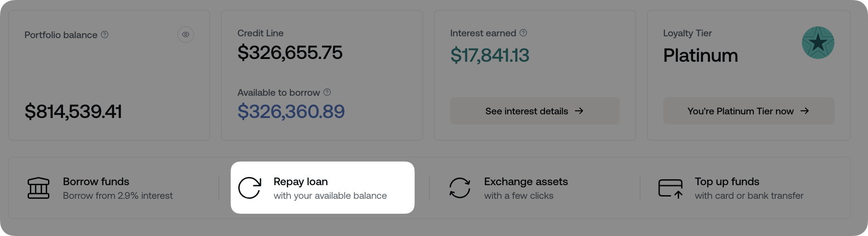
Task: Click the card Top up funds icon
Action: pos(670,188)
